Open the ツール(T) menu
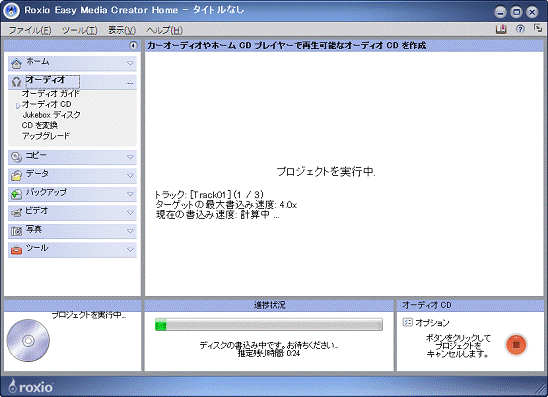Viewport: 548px width, 397px height. [x=80, y=30]
